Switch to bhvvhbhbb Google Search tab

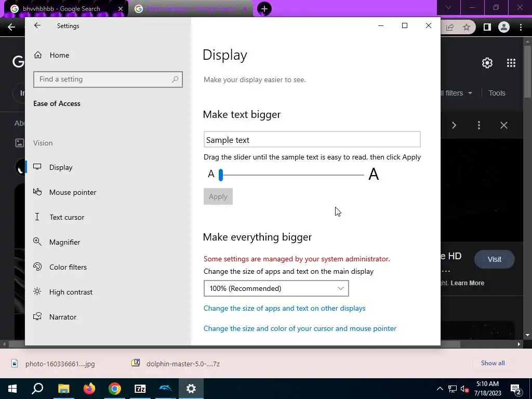click(x=62, y=9)
